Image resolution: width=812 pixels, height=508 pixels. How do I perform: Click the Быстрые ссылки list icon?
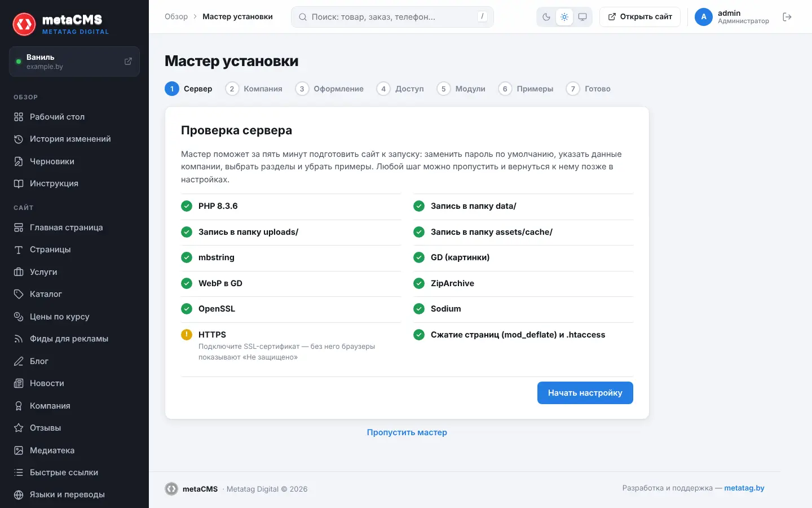coord(19,472)
